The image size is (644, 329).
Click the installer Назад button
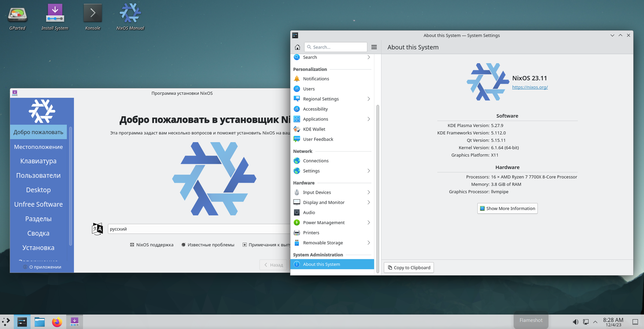tap(273, 265)
